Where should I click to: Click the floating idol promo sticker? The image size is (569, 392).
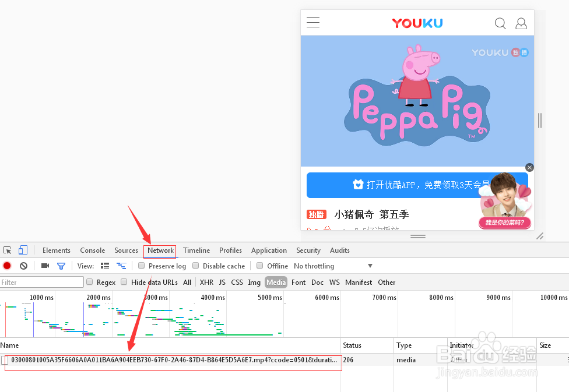click(x=505, y=202)
